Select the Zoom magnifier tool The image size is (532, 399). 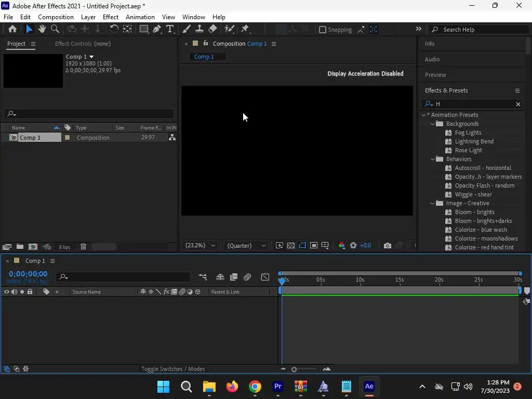click(55, 29)
